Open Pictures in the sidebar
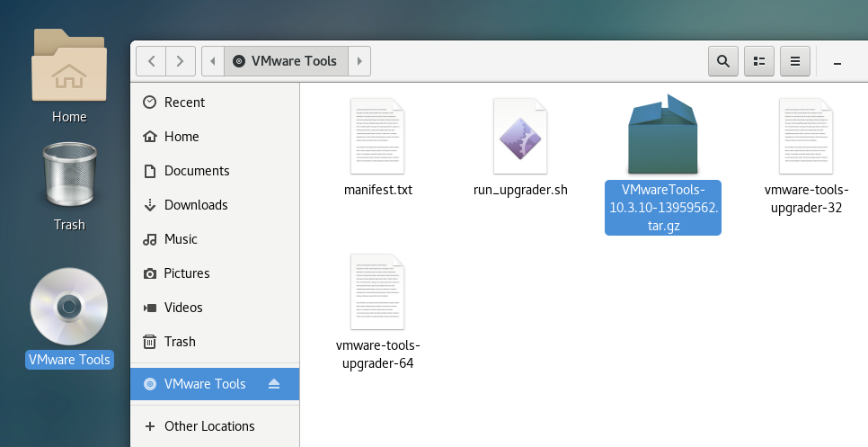 tap(215, 273)
